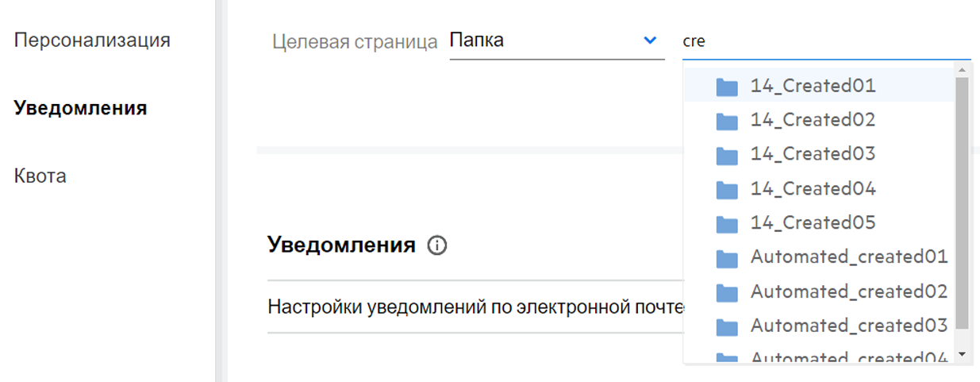Click the folder icon beside 14_Created03
The image size is (980, 382).
727,155
